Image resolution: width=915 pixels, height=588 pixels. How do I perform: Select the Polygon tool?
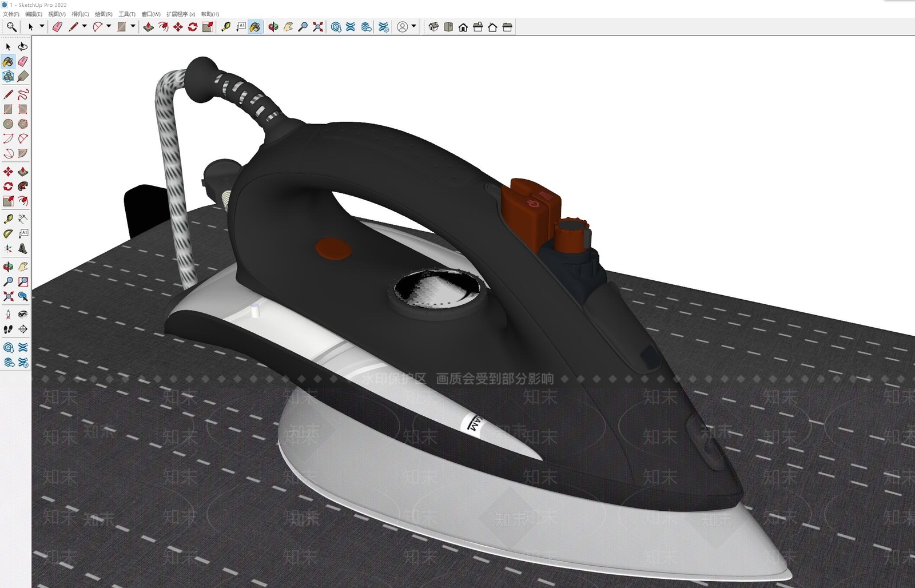click(x=23, y=124)
